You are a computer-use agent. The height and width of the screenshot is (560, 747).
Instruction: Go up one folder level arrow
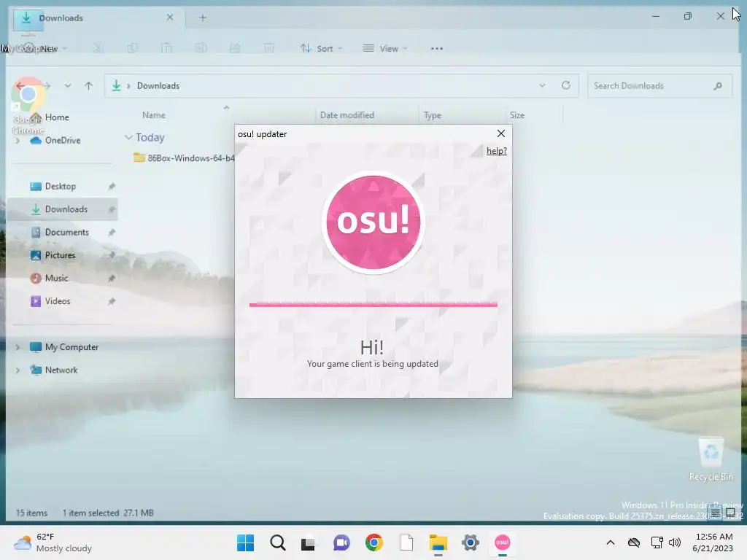88,86
